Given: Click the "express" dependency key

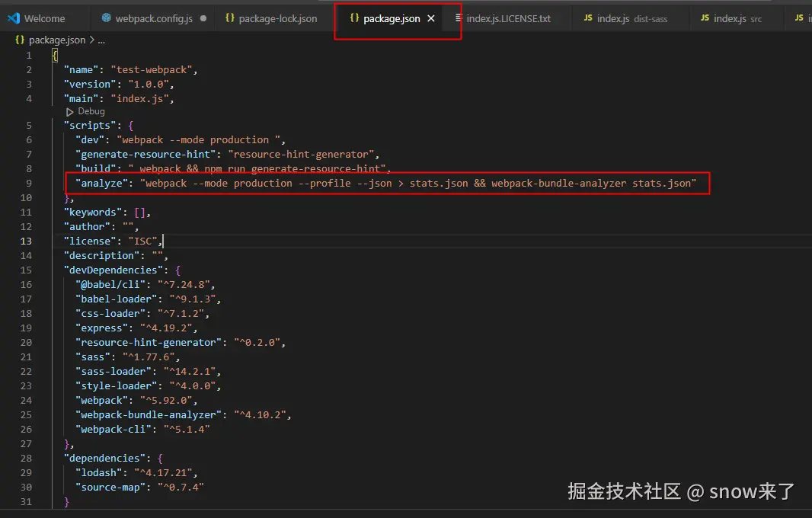Looking at the screenshot, I should (101, 328).
